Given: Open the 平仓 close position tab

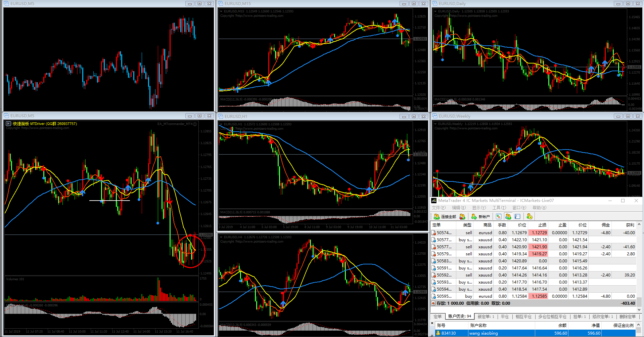Looking at the screenshot, I should pos(505,317).
